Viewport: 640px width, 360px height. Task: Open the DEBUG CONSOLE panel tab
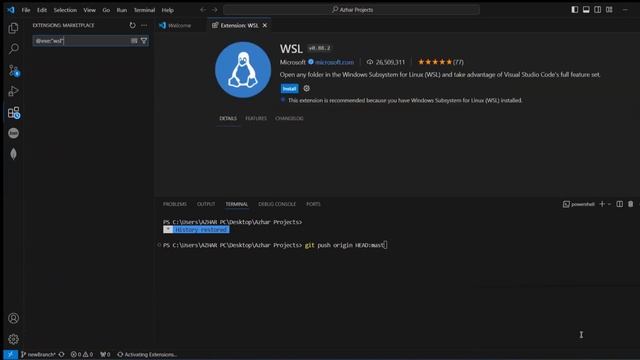277,204
